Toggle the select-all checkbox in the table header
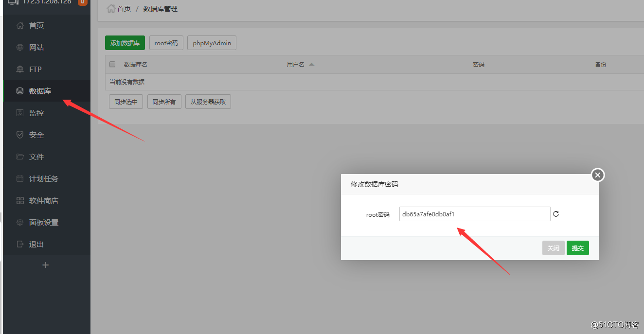Image resolution: width=644 pixels, height=334 pixels. (x=112, y=64)
